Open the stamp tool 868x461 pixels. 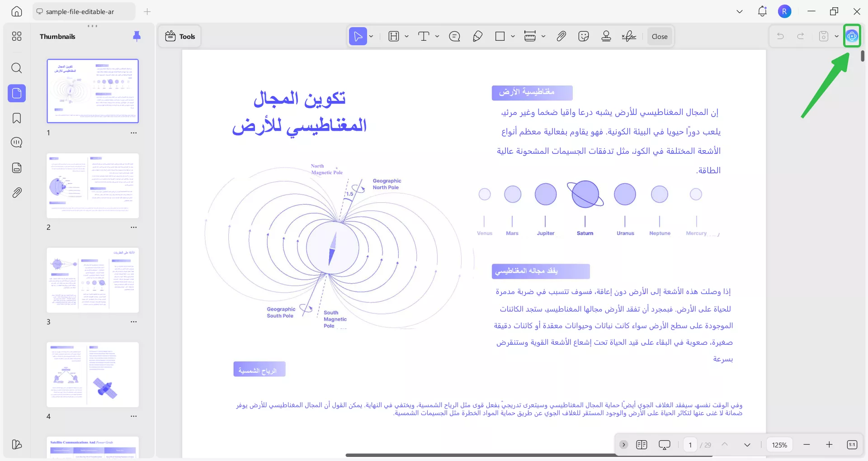(x=606, y=36)
